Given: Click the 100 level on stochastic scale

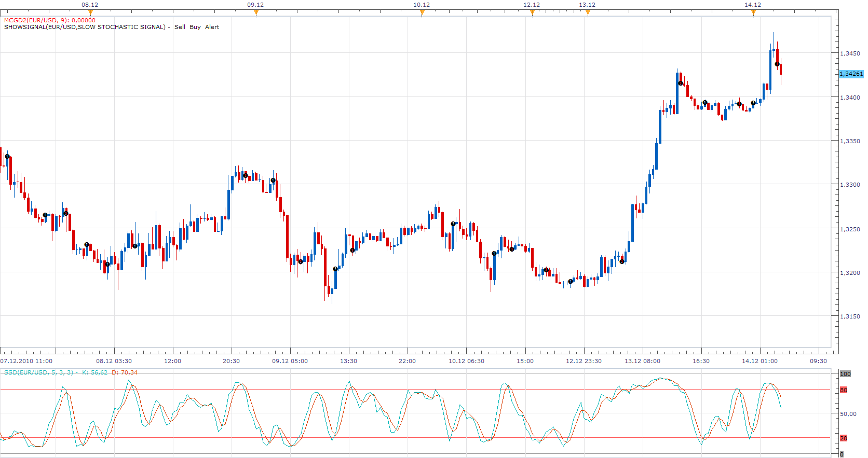Looking at the screenshot, I should pos(846,373).
